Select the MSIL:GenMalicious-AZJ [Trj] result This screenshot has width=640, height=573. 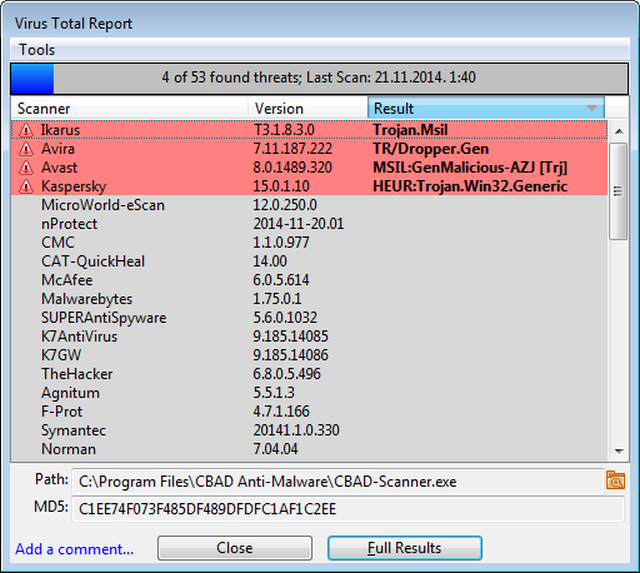point(470,168)
